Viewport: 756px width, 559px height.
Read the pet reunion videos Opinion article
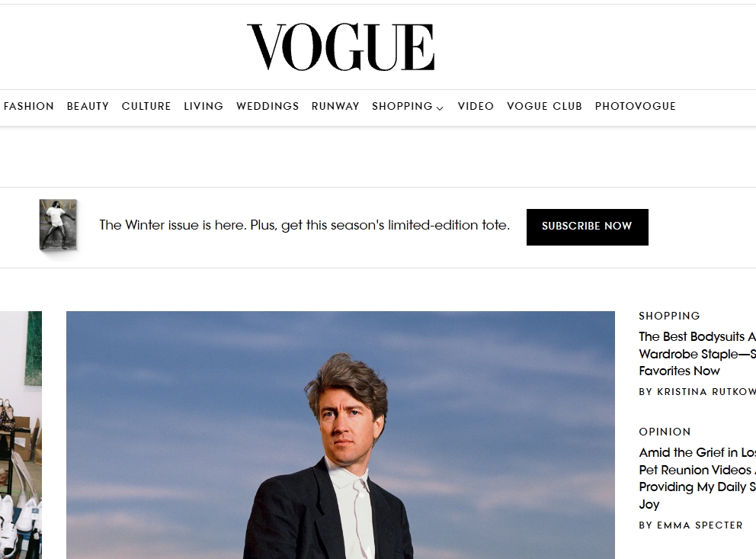pos(697,478)
